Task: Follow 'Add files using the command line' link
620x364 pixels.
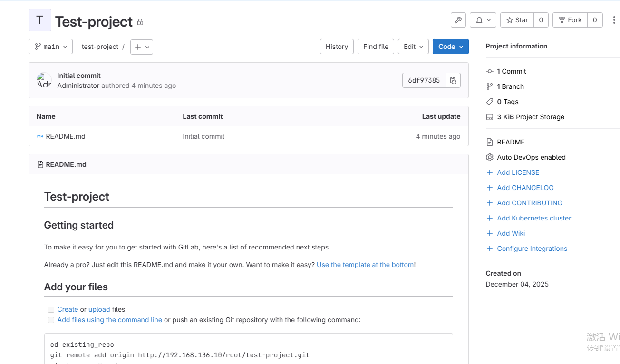Action: pyautogui.click(x=109, y=320)
